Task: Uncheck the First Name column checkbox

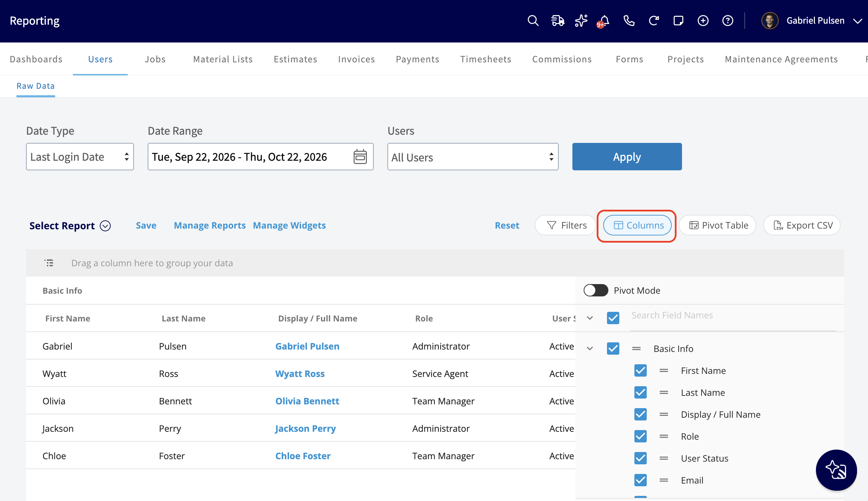Action: pyautogui.click(x=640, y=370)
